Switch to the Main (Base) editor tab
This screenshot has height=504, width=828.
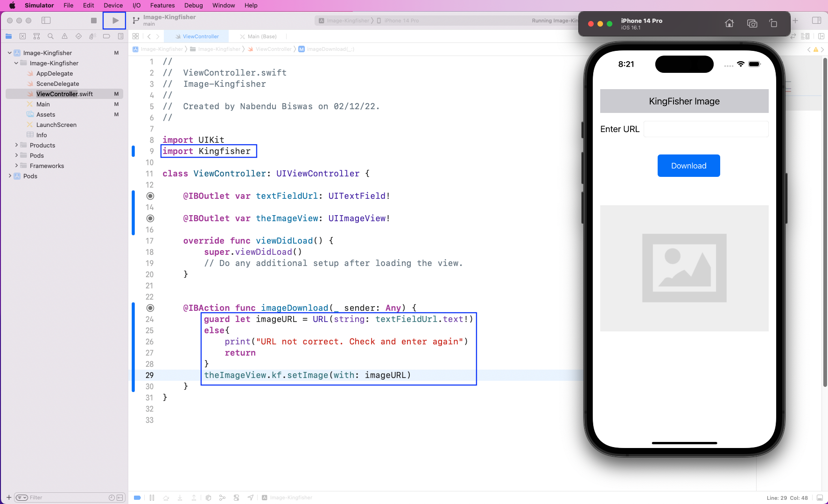click(258, 36)
